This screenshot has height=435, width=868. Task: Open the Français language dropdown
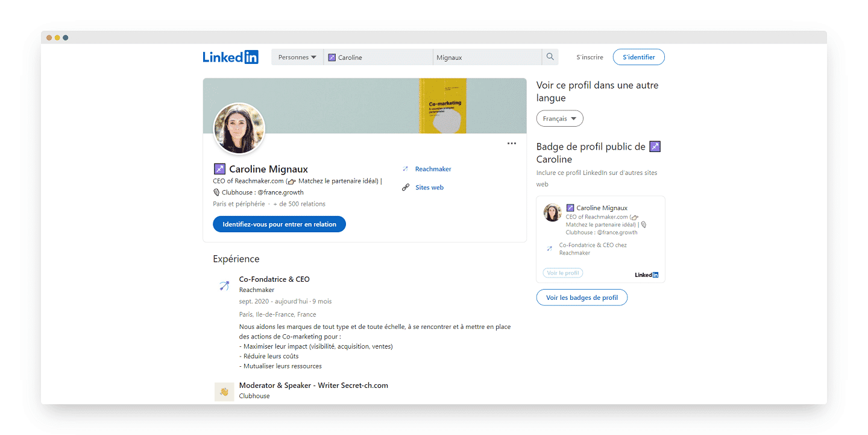559,119
